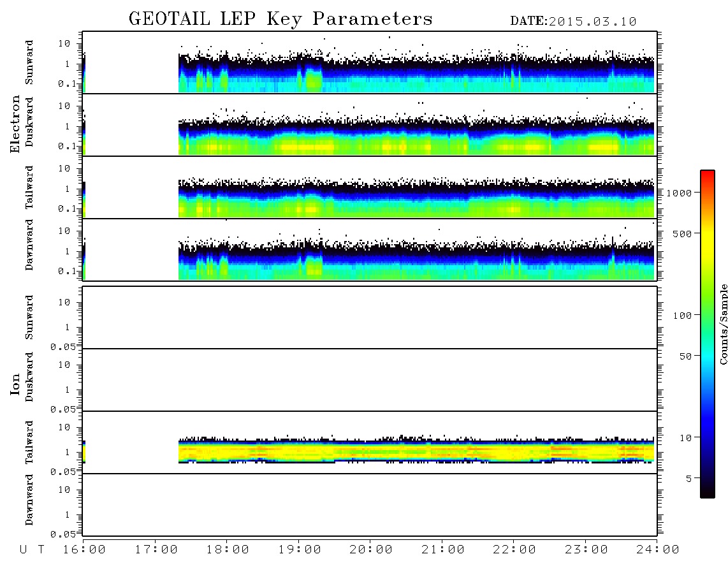Image resolution: width=728 pixels, height=561 pixels.
Task: Click the 50 color bar tick label
Action: 685,356
